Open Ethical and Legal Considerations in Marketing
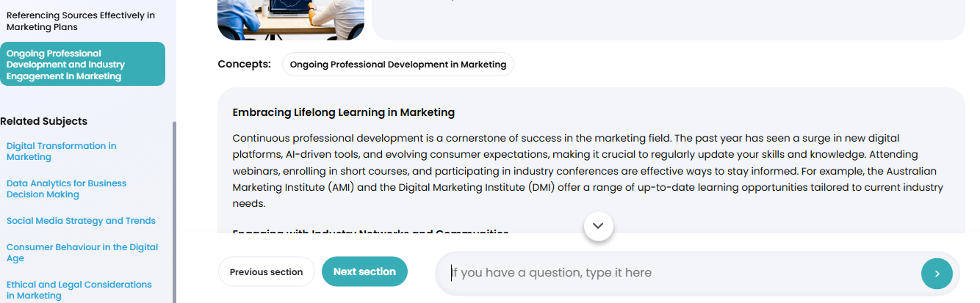Viewport: 980px width, 303px height. tap(79, 290)
